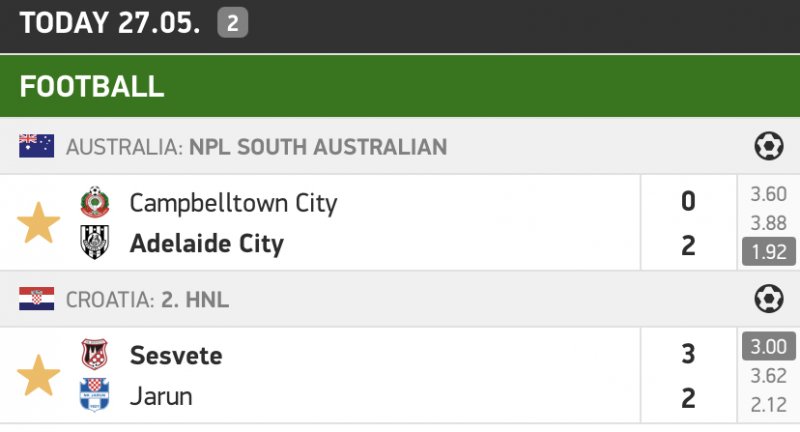This screenshot has width=800, height=432.
Task: Click the Campbelltown City club crest
Action: pos(94,202)
